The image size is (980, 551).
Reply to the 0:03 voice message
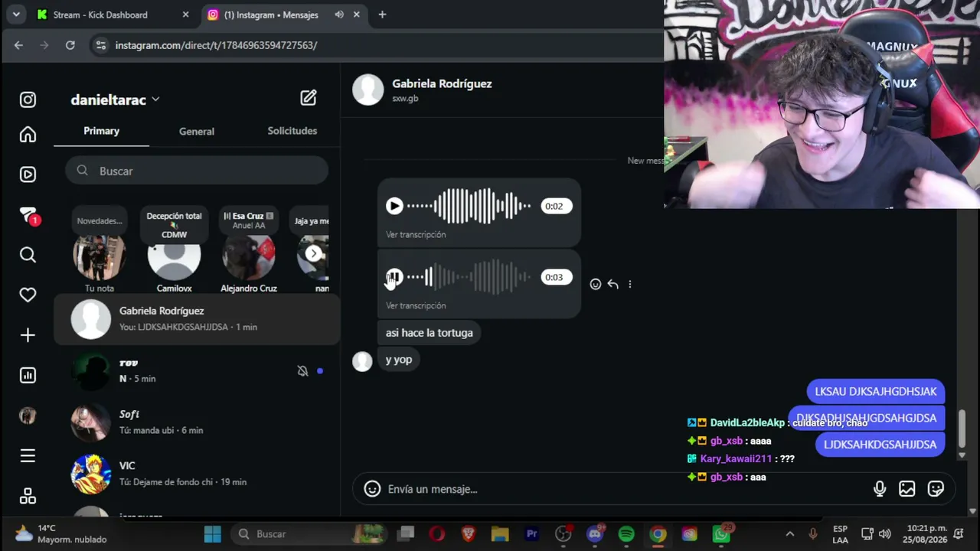click(612, 284)
